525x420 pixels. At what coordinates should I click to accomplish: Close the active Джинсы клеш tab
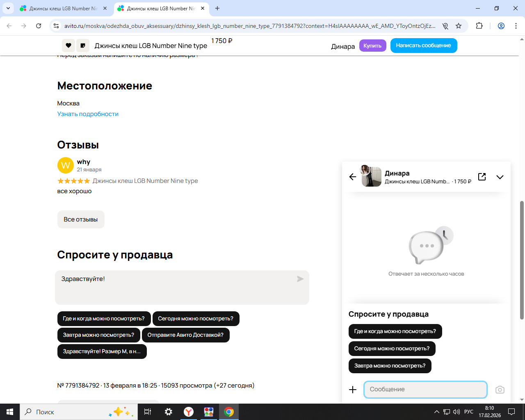203,8
